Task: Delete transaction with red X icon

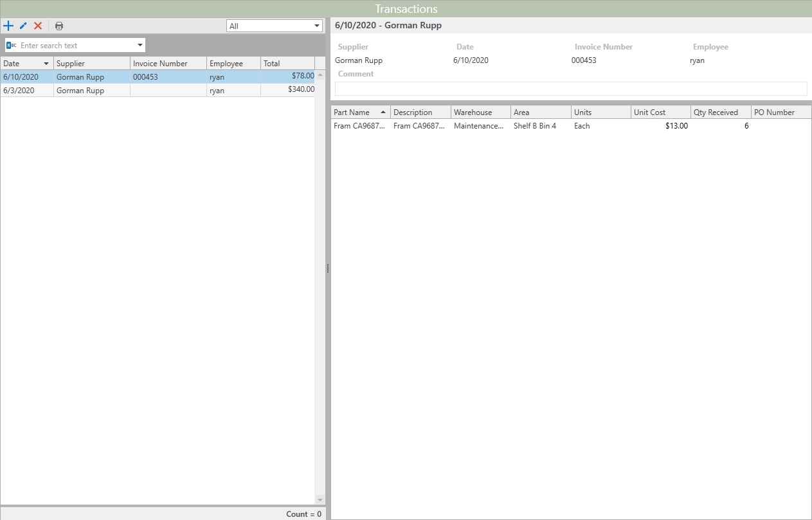Action: (x=38, y=26)
